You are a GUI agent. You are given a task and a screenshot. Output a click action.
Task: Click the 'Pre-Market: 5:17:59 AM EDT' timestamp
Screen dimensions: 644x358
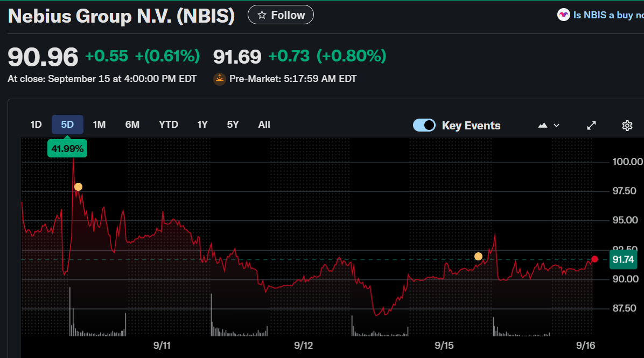(293, 79)
